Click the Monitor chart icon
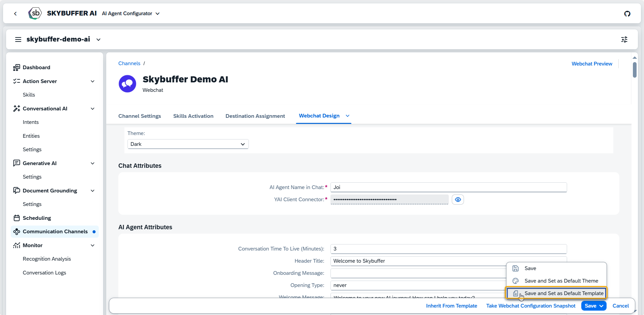The image size is (644, 315). [17, 245]
